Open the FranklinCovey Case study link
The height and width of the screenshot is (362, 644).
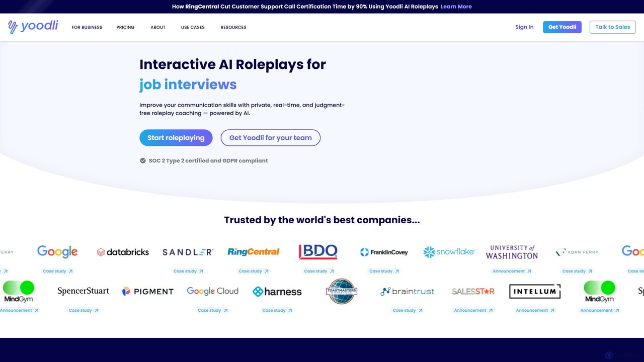pyautogui.click(x=384, y=271)
